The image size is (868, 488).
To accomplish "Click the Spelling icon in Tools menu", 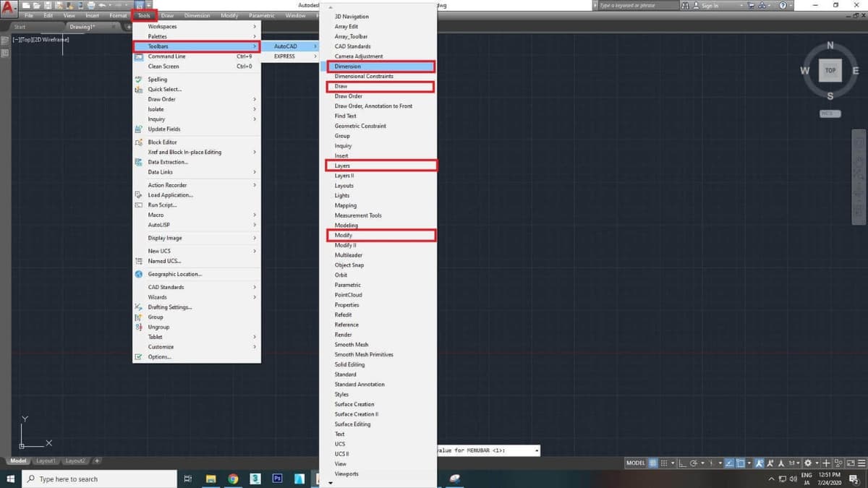I will pyautogui.click(x=139, y=80).
